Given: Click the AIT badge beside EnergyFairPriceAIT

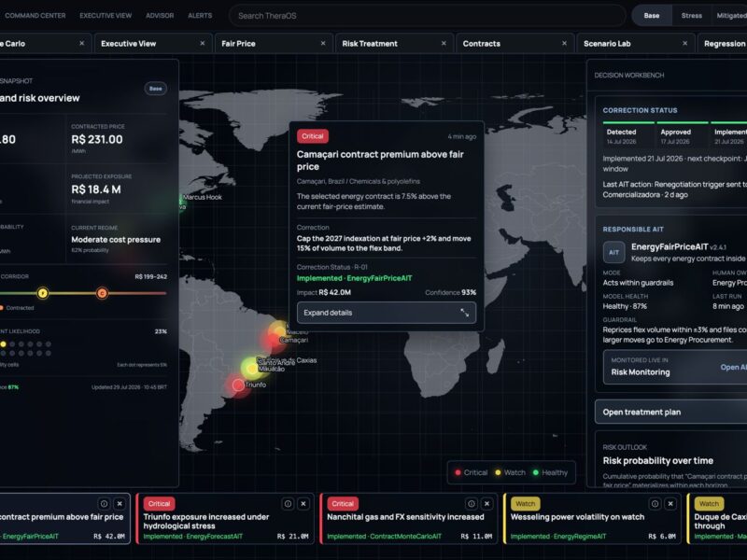Looking at the screenshot, I should [x=614, y=252].
